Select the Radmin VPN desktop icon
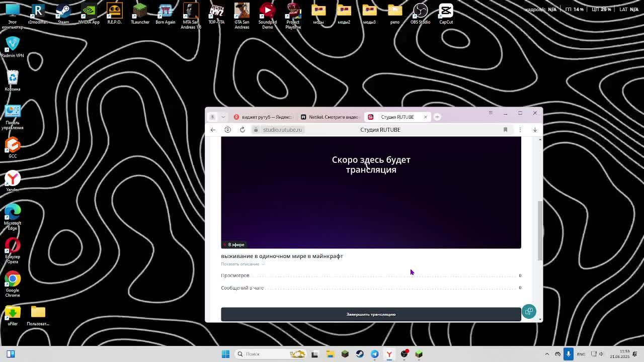644x362 pixels. pos(13,47)
